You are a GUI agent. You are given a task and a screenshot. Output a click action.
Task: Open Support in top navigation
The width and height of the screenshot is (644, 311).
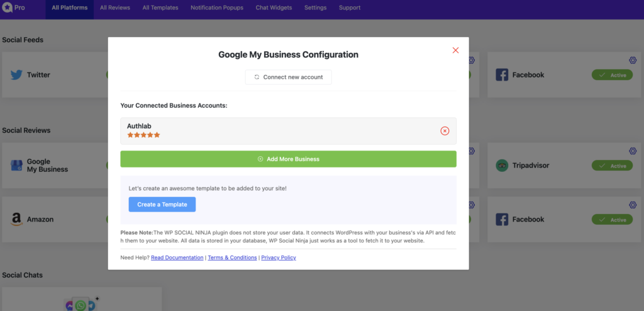(x=350, y=8)
